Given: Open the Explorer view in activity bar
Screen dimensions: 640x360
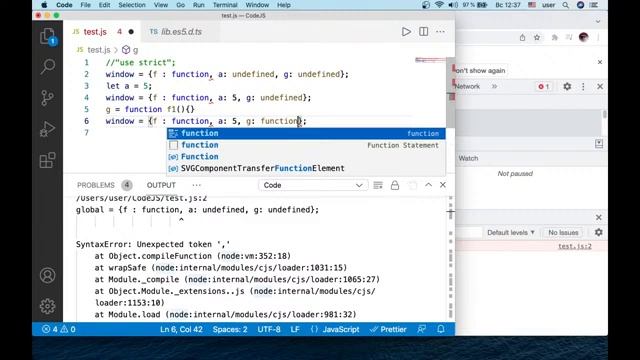Looking at the screenshot, I should pos(47,36).
